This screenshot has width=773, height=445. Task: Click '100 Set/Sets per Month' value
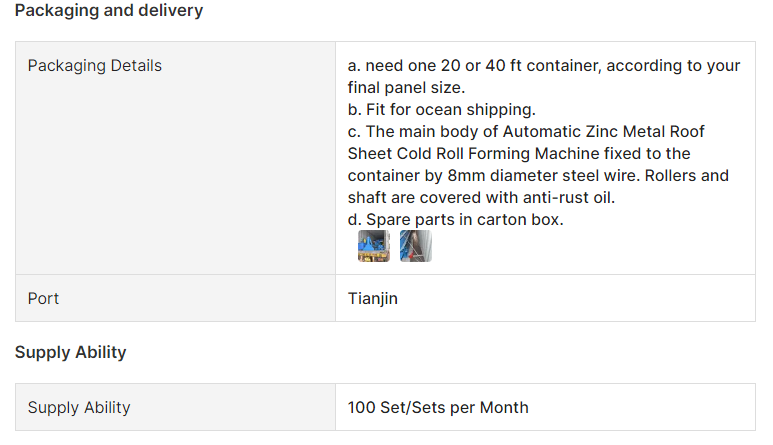[x=438, y=408]
